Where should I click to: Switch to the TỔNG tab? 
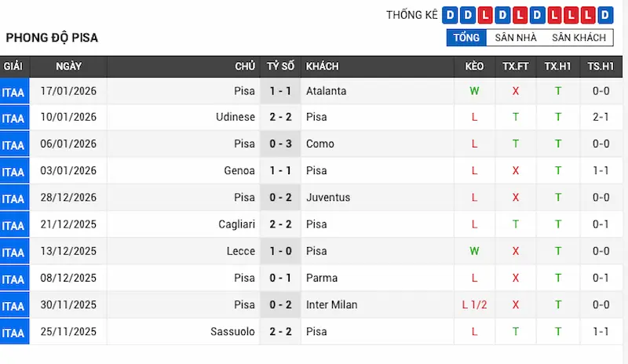466,38
